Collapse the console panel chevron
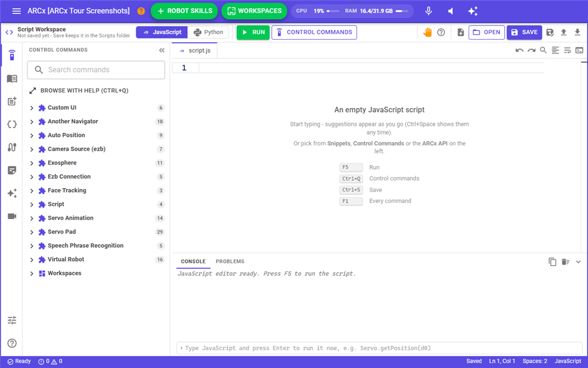This screenshot has width=588, height=368. [x=578, y=262]
